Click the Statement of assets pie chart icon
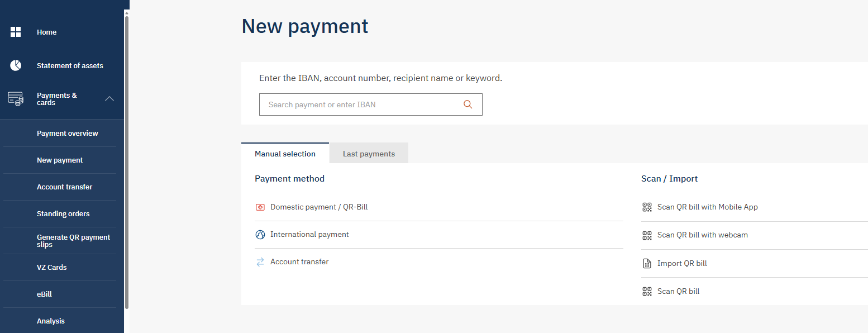868x333 pixels. pyautogui.click(x=16, y=65)
